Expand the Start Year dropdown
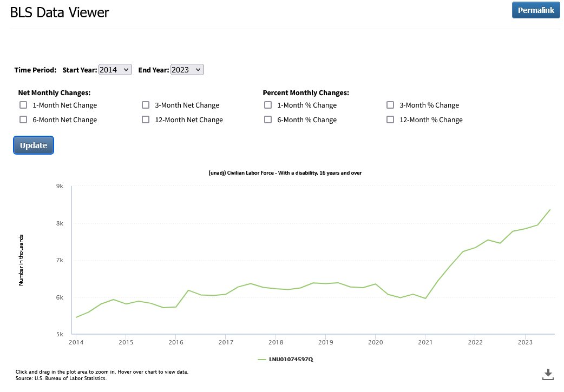Image resolution: width=564 pixels, height=392 pixels. [115, 70]
